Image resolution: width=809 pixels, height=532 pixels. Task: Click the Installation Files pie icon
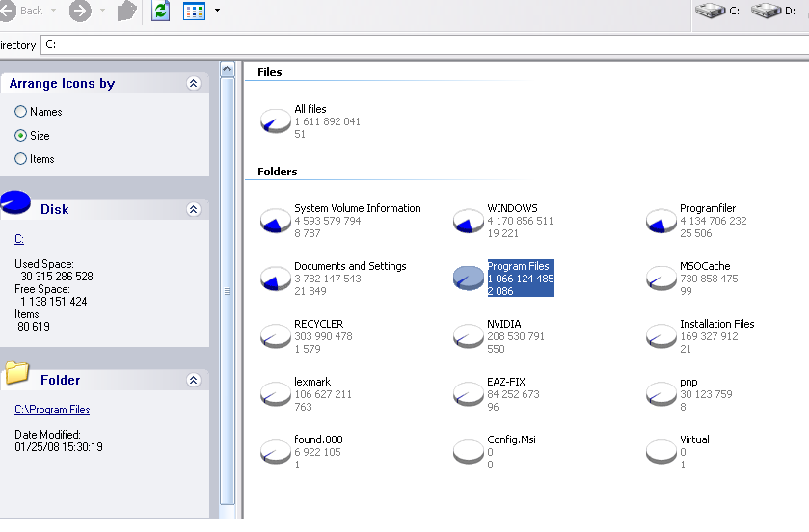pos(661,336)
